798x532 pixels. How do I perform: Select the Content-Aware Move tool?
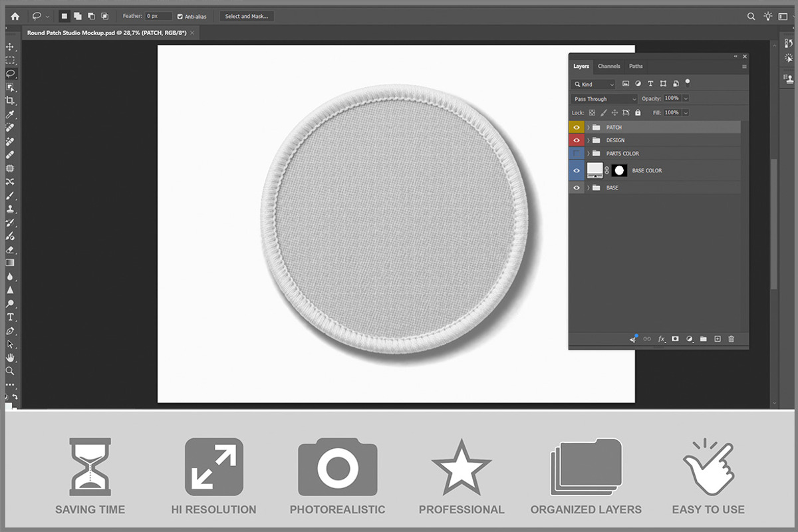(10, 182)
